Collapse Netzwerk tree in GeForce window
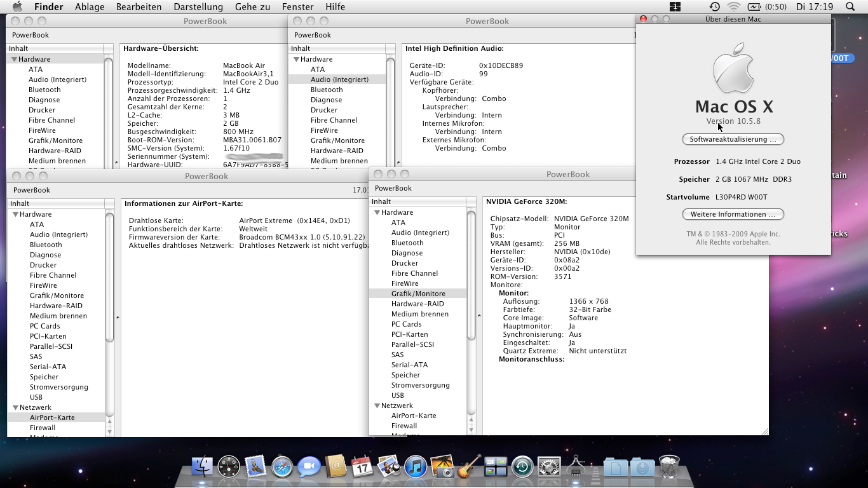Screen dimensions: 868x488 [x=377, y=405]
